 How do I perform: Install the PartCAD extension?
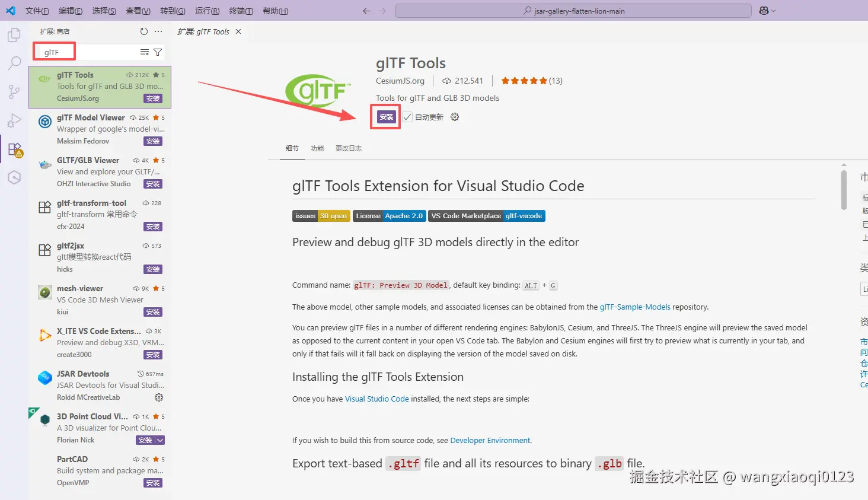point(153,483)
